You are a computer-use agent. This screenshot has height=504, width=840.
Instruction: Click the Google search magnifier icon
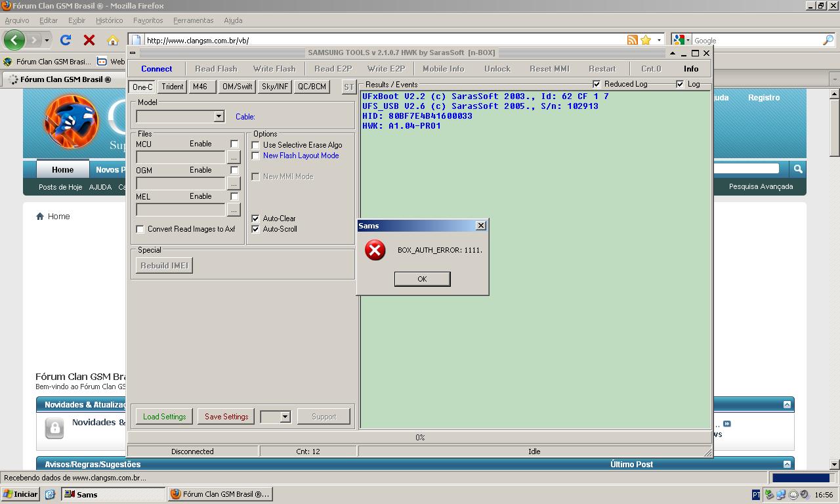pyautogui.click(x=828, y=40)
